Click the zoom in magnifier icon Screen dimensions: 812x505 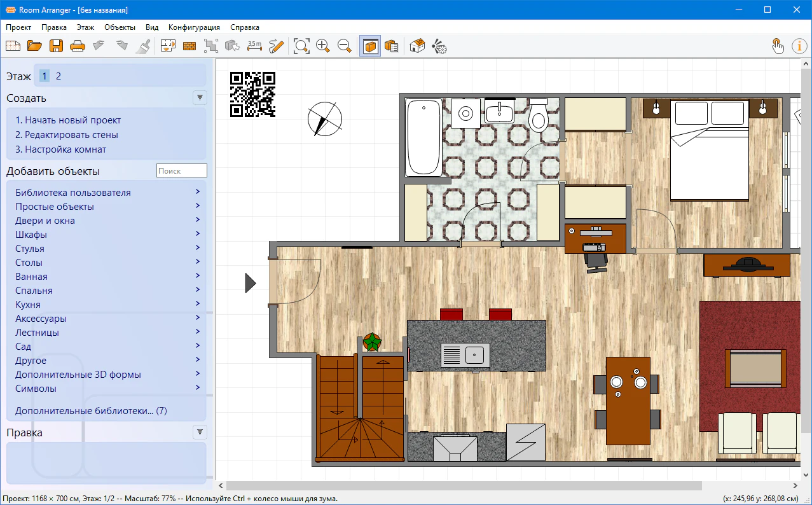(x=323, y=46)
